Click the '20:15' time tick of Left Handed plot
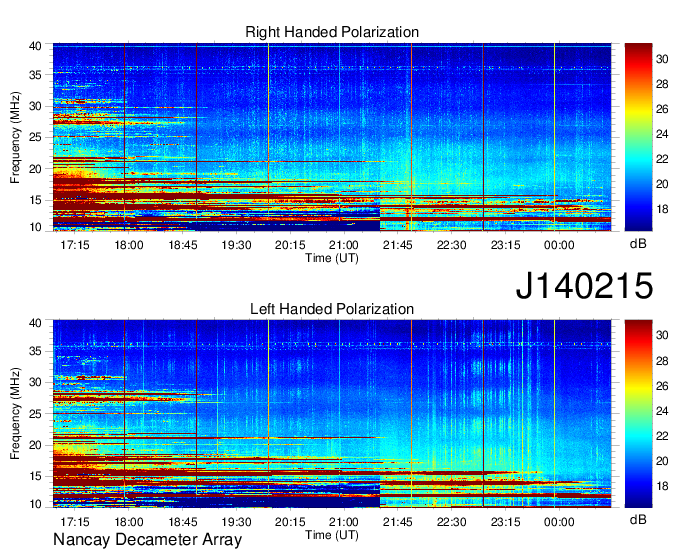The width and height of the screenshot is (680, 552). [x=290, y=522]
